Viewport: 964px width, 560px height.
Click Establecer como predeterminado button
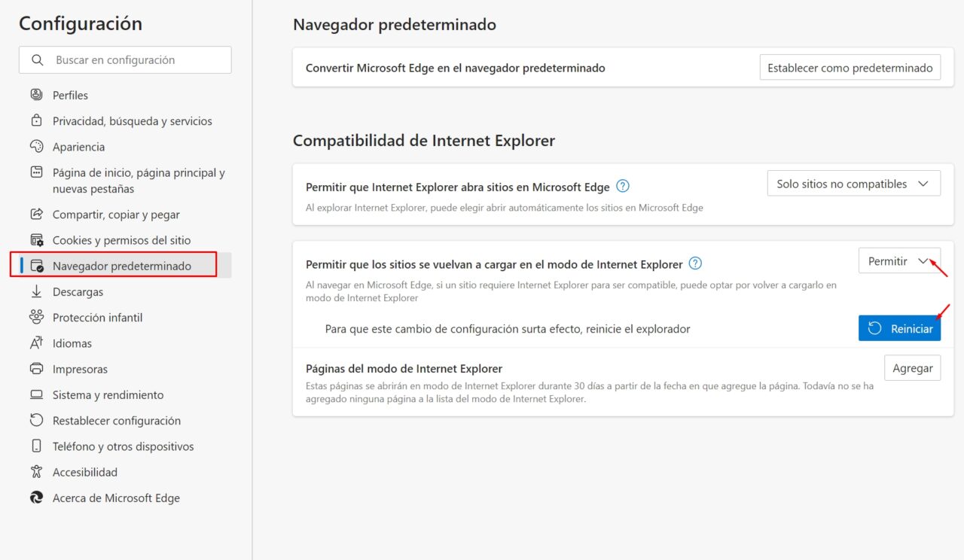click(850, 68)
